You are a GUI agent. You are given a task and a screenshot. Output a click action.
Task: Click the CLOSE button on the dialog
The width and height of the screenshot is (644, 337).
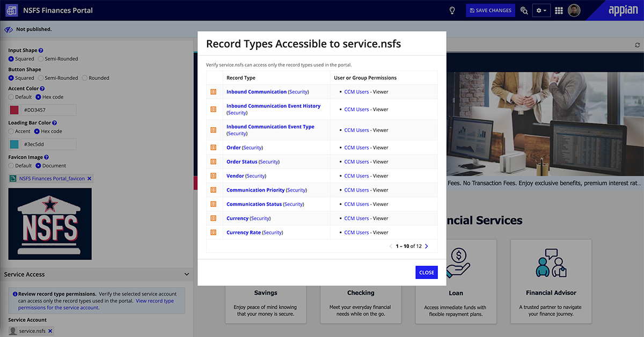click(426, 273)
